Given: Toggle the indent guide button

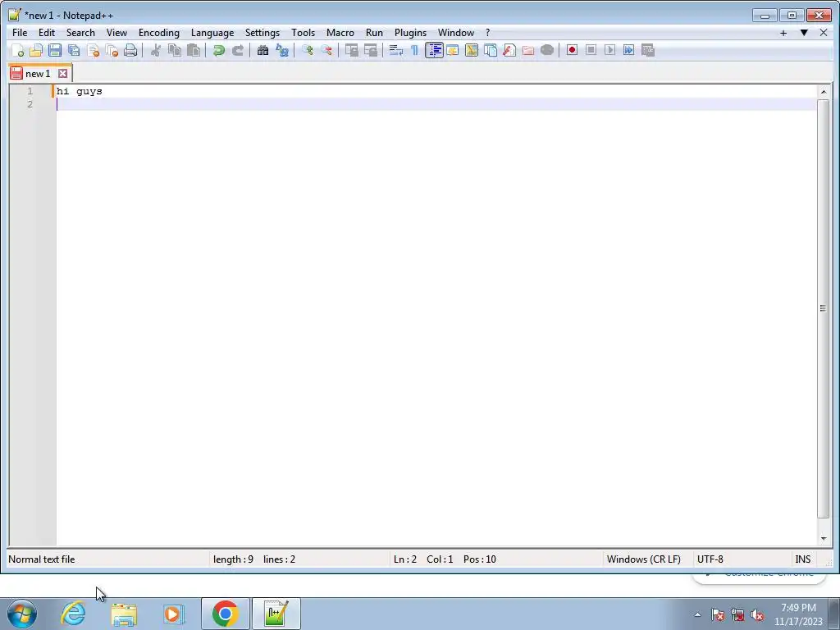Looking at the screenshot, I should (x=434, y=50).
